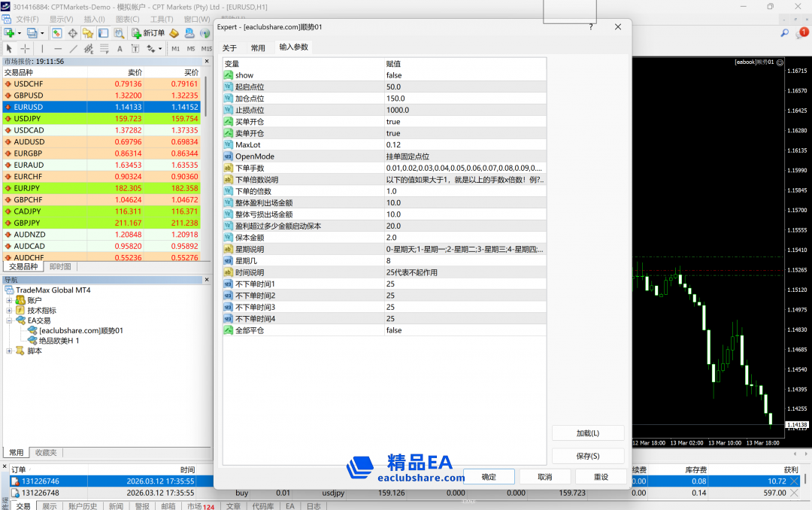Viewport: 812px width, 510px height.
Task: Select the MaxLot value field 0.12
Action: [465, 145]
